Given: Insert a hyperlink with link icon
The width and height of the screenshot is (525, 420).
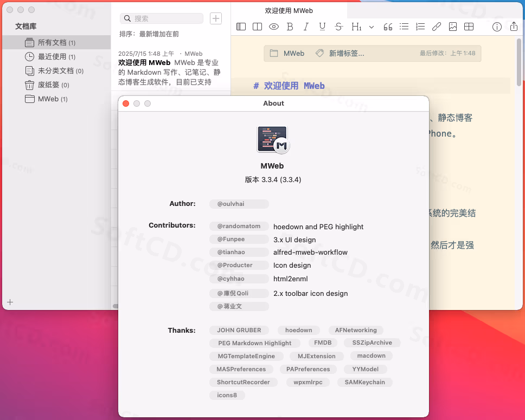Looking at the screenshot, I should point(436,27).
